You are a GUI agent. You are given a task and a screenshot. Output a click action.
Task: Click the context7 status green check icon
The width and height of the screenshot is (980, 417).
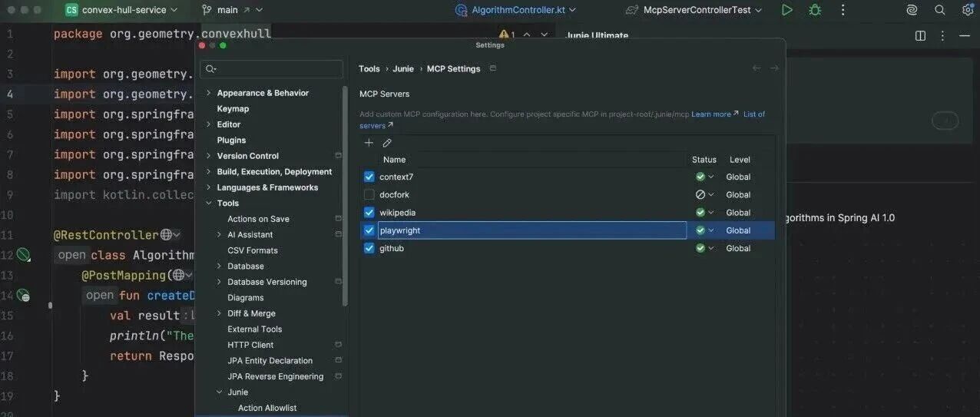(700, 177)
